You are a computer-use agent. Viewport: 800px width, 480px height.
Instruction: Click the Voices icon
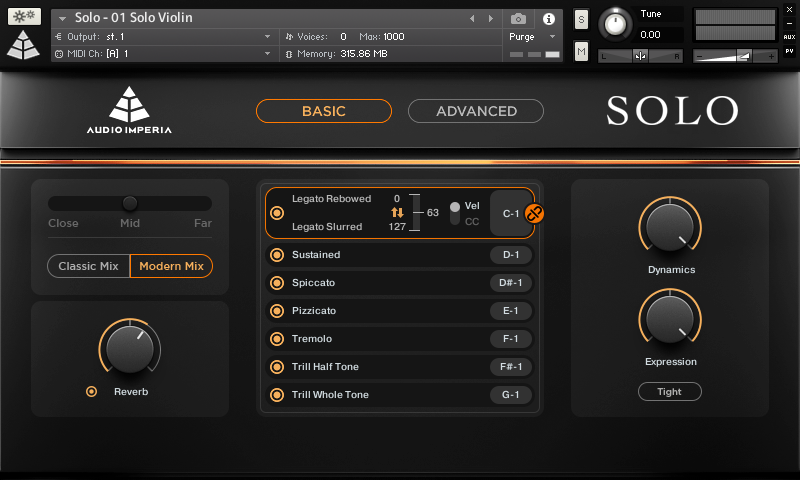(x=289, y=36)
